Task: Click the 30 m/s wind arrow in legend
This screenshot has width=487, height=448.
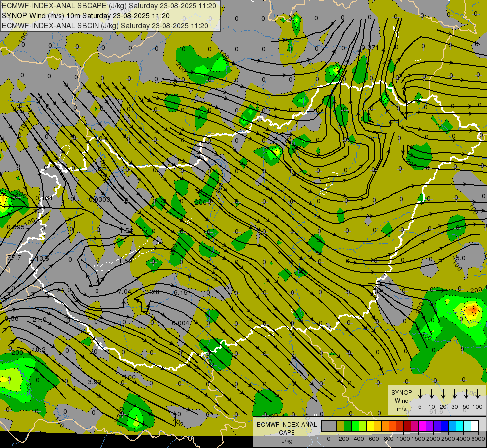Action: 454,393
